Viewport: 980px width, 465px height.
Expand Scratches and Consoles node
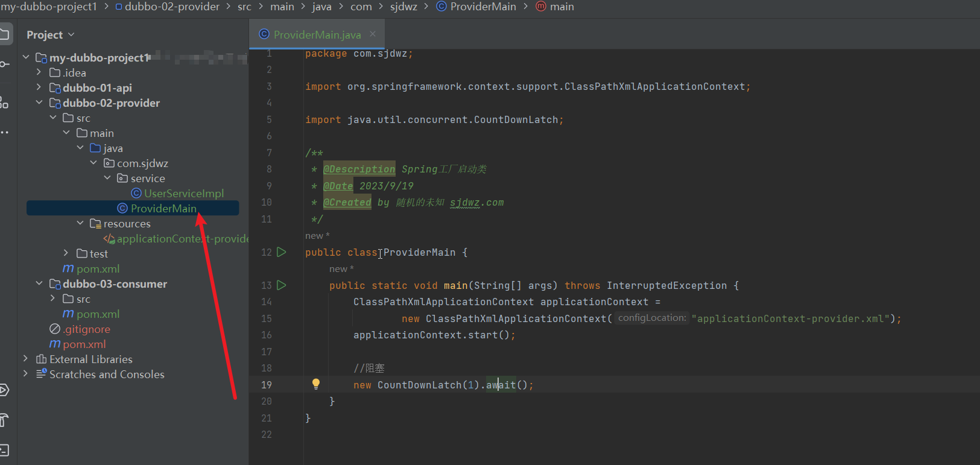(26, 374)
